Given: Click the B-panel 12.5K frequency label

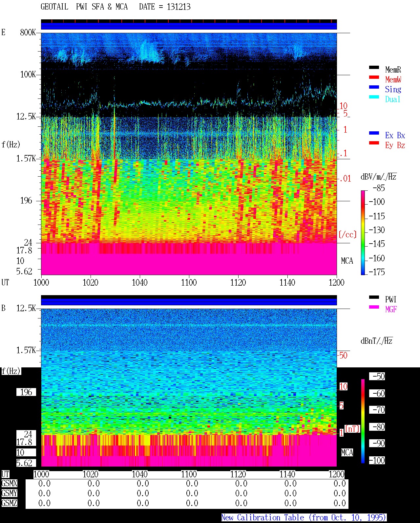Looking at the screenshot, I should (x=26, y=308).
